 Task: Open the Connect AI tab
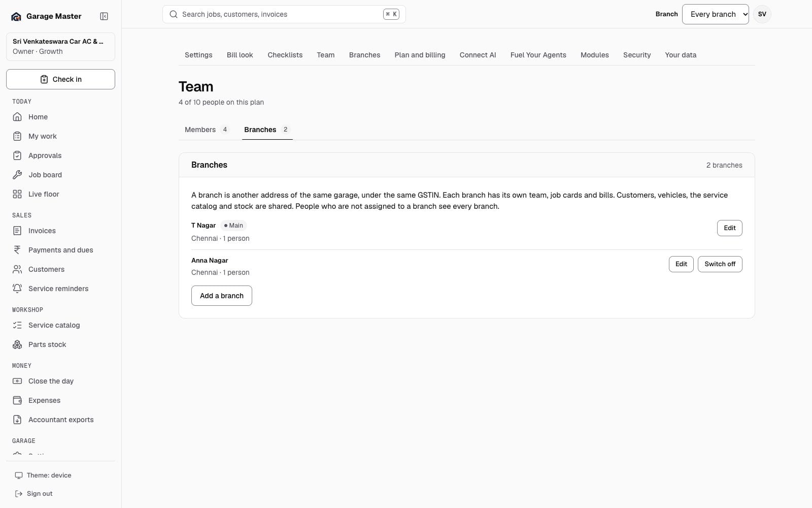click(x=478, y=55)
